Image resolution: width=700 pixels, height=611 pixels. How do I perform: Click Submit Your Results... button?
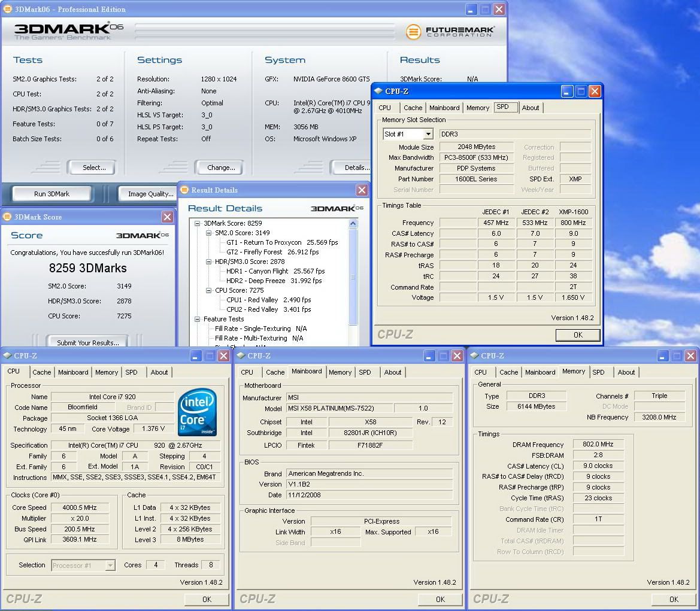point(88,342)
